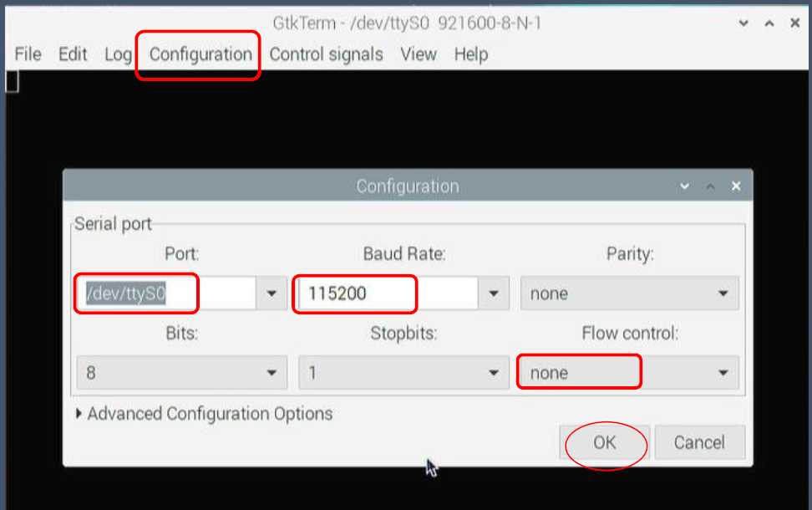Open the Log menu

click(x=118, y=54)
